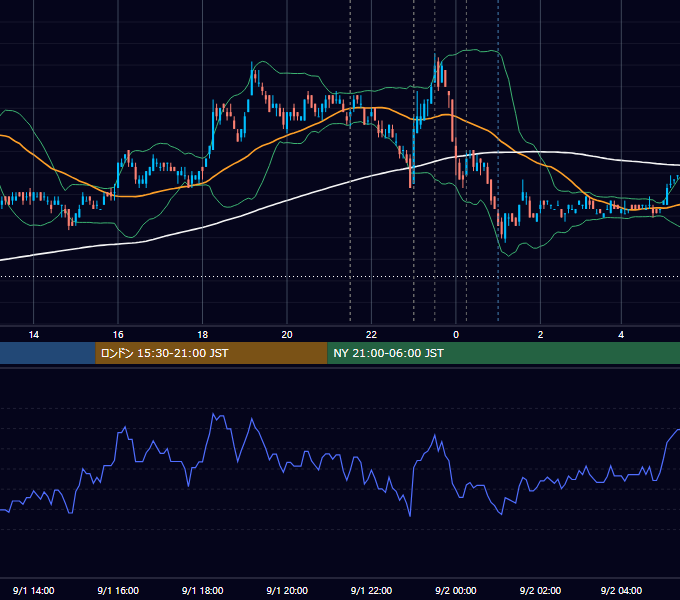The width and height of the screenshot is (680, 600).
Task: Click the hour label 2 on upper axis
Action: 540,335
